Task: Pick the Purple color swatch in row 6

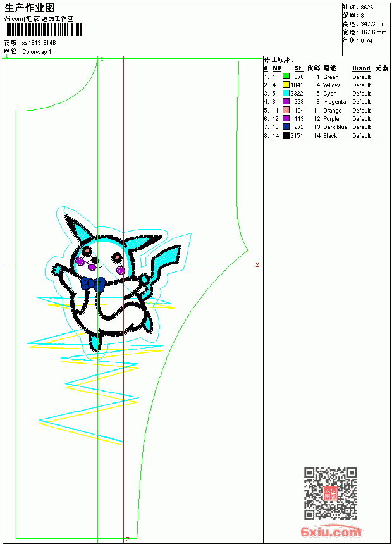Action: tap(286, 118)
